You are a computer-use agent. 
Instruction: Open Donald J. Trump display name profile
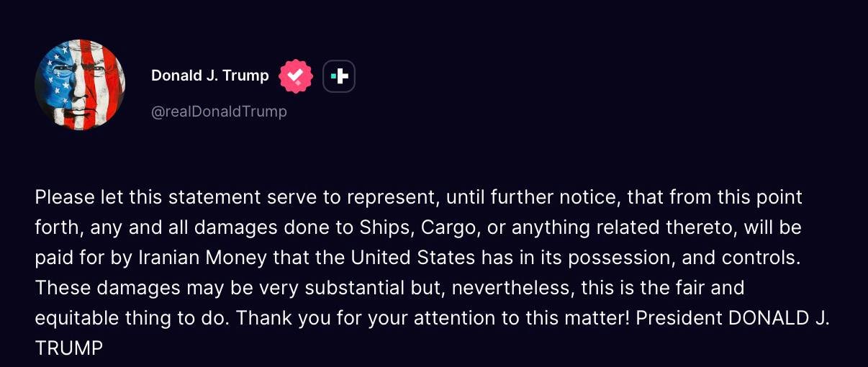click(210, 76)
